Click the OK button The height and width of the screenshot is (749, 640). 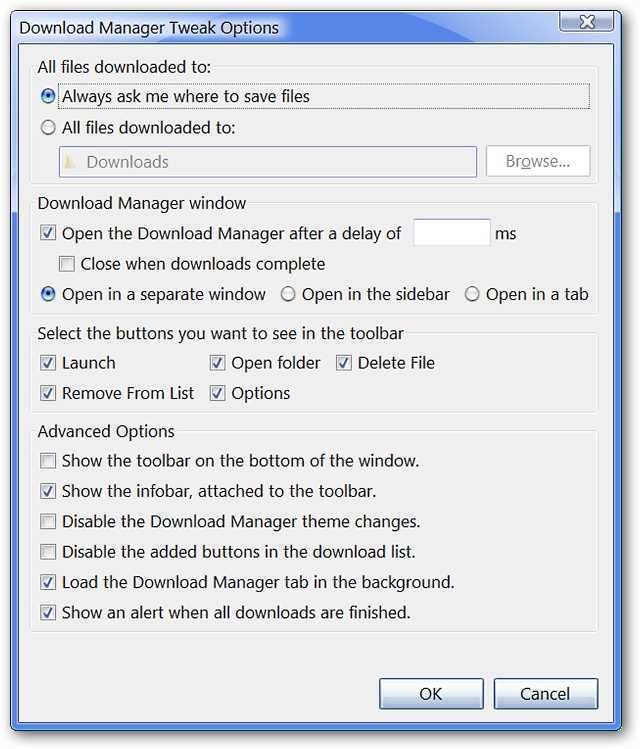tap(431, 694)
